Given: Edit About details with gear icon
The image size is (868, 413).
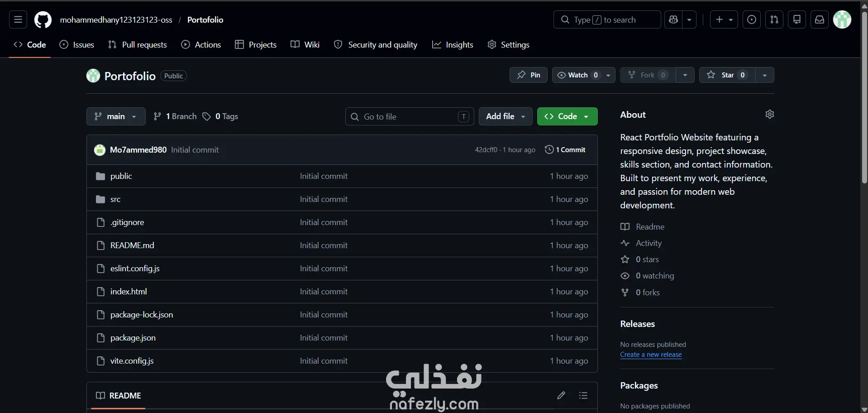Looking at the screenshot, I should click(x=769, y=114).
